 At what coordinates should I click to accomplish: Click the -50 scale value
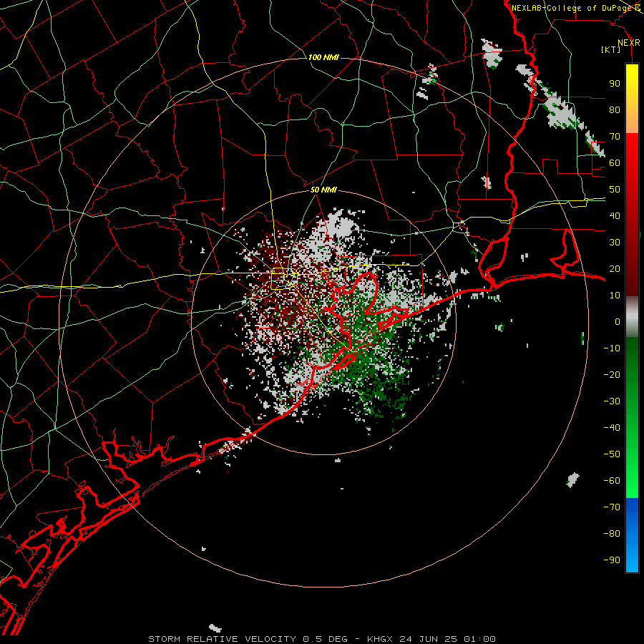(x=612, y=454)
